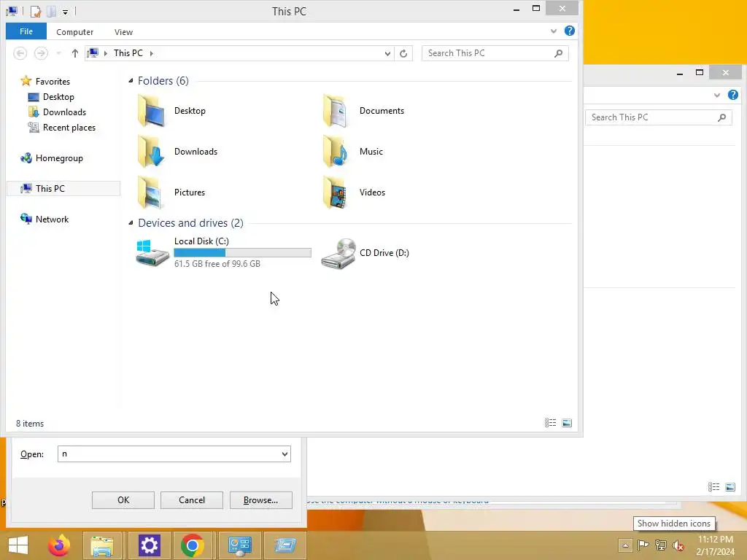Refresh the This PC view
Viewport: 747px width, 560px height.
[403, 53]
